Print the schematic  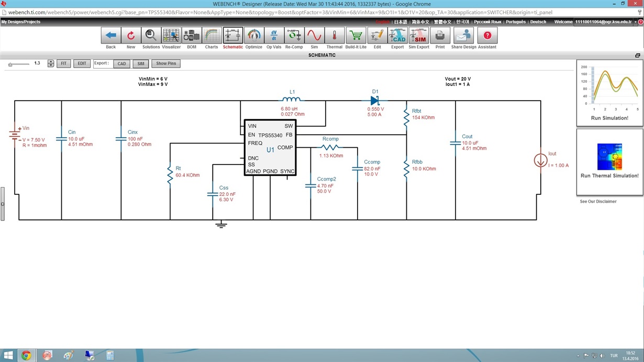(x=440, y=36)
